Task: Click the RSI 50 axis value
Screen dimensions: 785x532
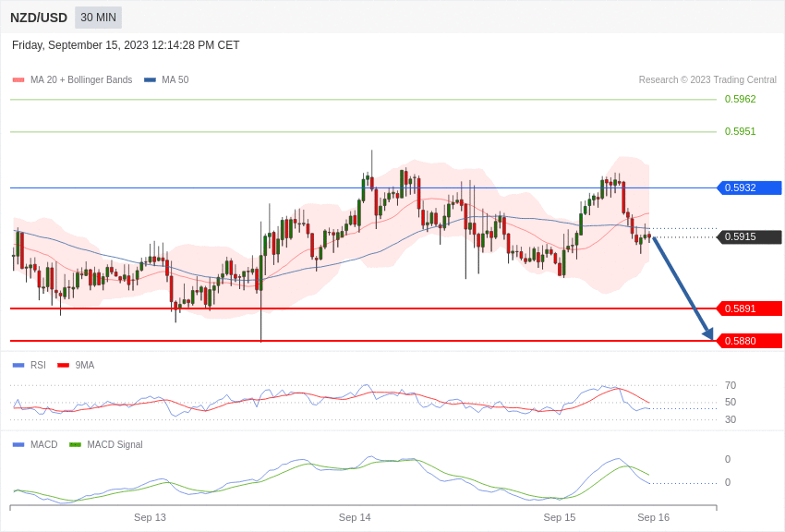Action: pos(731,402)
